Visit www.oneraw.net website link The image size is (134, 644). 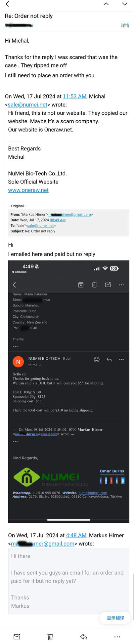tap(28, 190)
